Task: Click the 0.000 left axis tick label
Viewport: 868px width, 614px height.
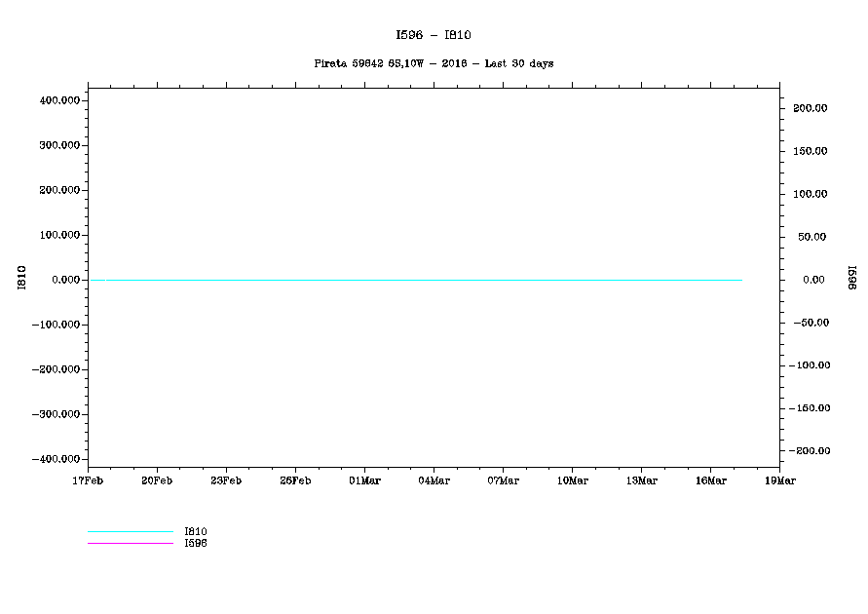Action: (65, 280)
